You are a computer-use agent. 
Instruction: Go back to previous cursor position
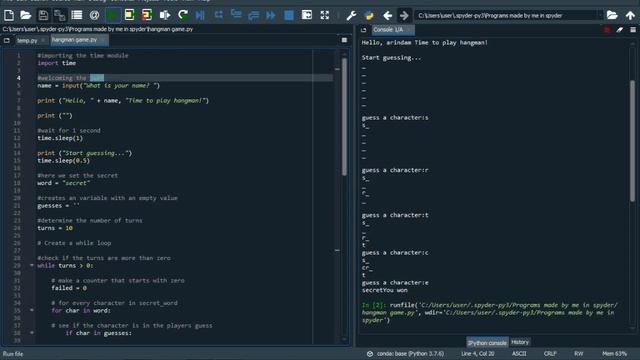(387, 16)
